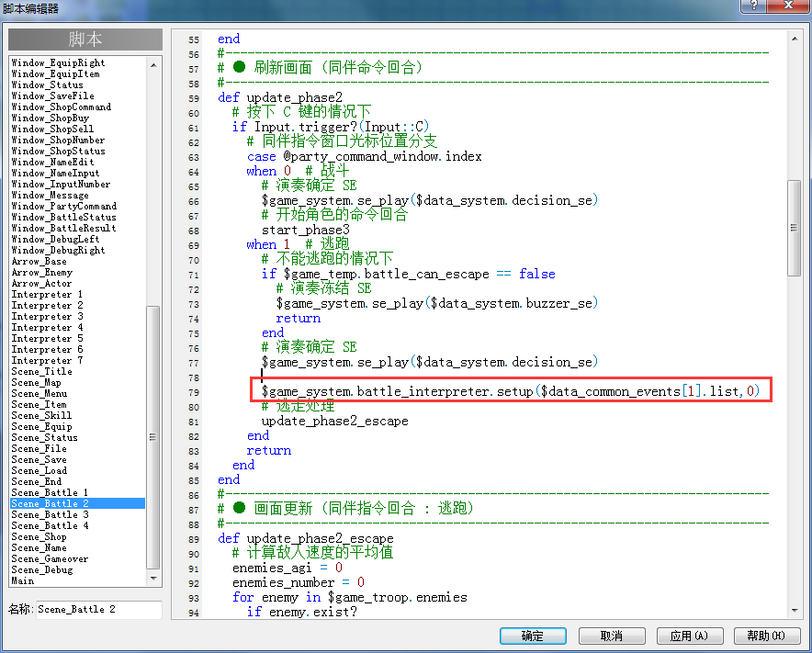The height and width of the screenshot is (653, 812).
Task: Click the 确定 (OK) button
Action: [x=533, y=636]
